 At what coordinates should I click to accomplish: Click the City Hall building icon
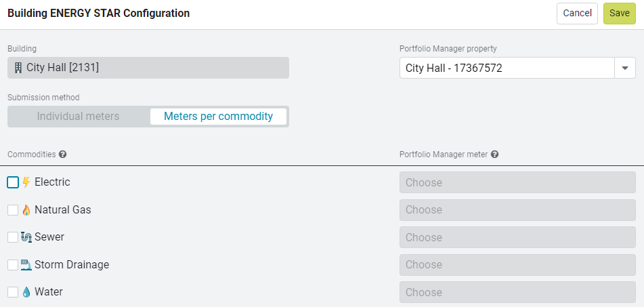click(18, 68)
